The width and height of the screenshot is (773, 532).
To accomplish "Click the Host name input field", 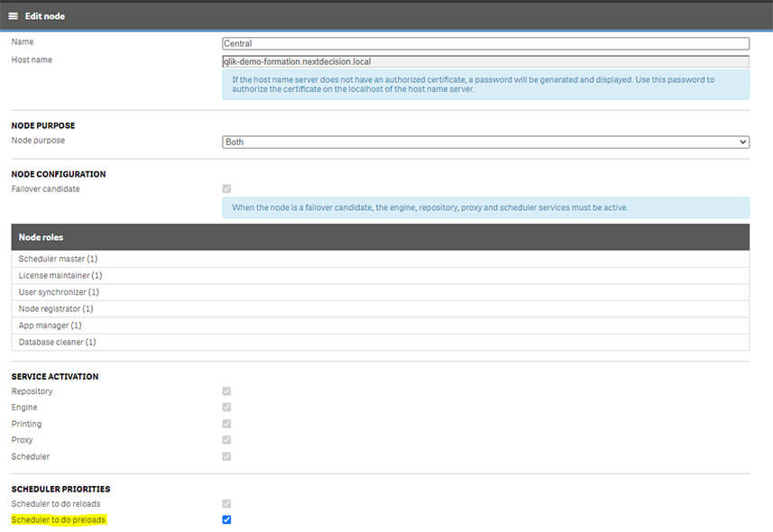I will (x=485, y=61).
